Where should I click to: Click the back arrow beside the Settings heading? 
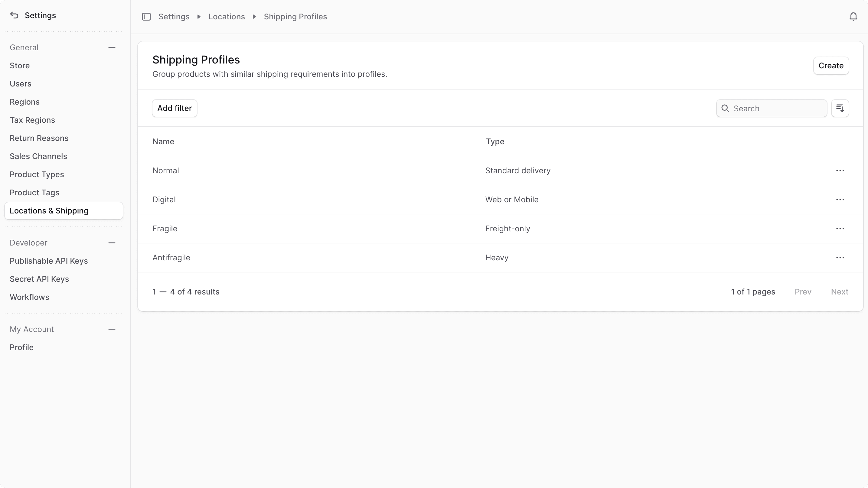14,15
